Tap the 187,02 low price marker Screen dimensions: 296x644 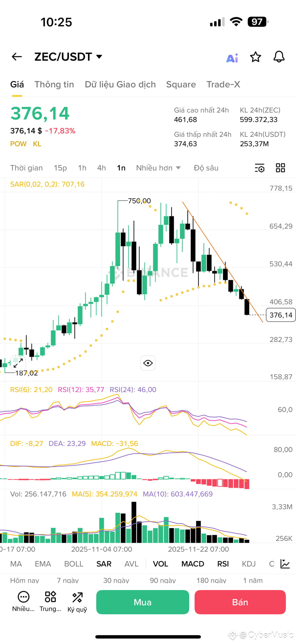(26, 373)
